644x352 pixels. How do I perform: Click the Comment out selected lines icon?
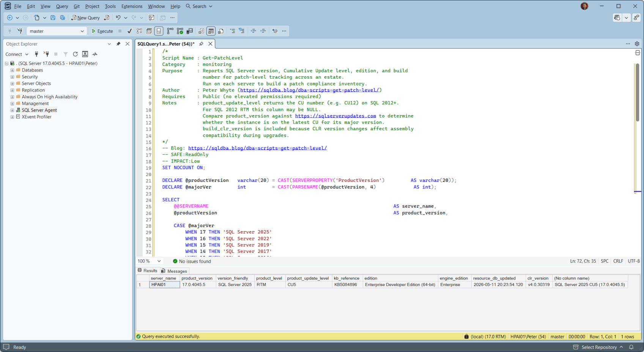point(232,31)
